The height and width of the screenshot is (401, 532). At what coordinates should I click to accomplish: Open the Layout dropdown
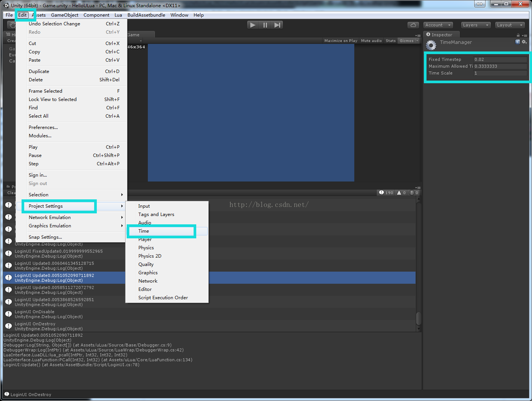point(510,25)
